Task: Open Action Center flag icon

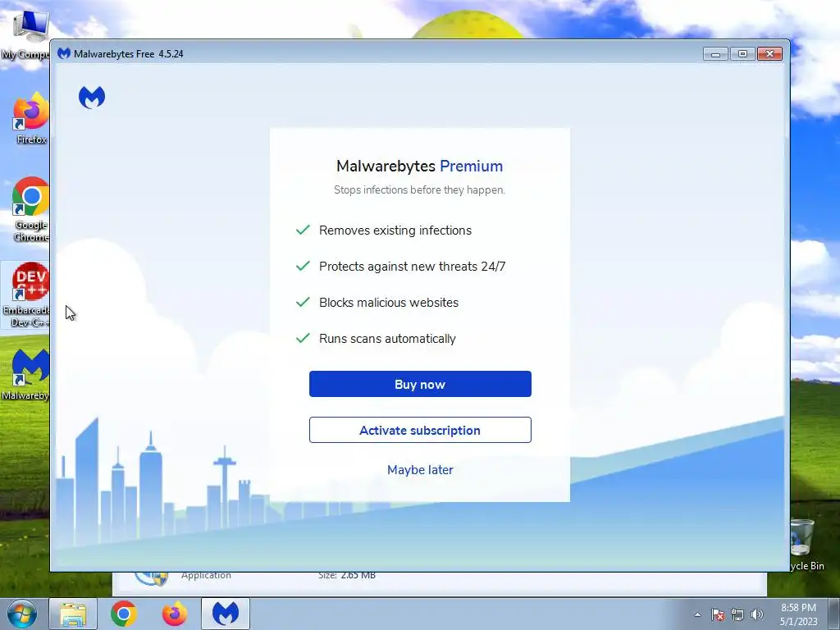Action: (x=718, y=614)
